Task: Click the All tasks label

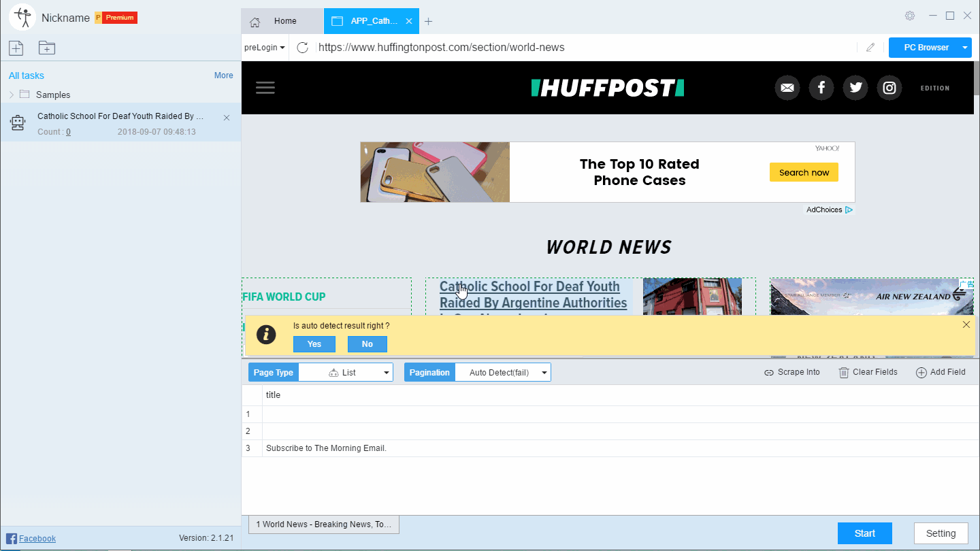Action: [27, 76]
